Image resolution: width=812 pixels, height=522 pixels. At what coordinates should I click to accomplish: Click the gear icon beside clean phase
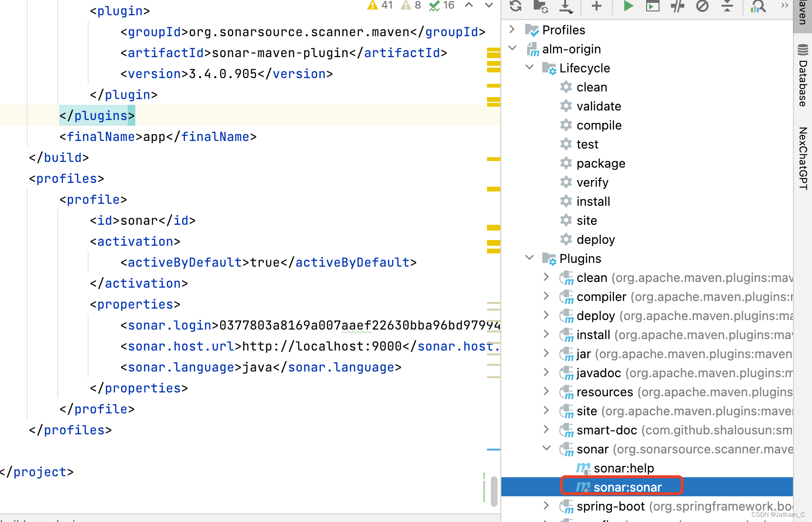coord(566,87)
